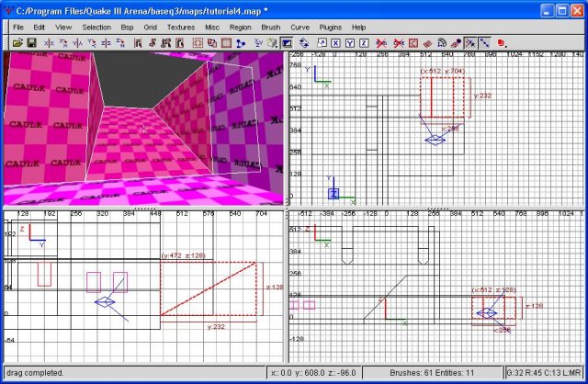Click the blue camera marker in XY view

[435, 141]
